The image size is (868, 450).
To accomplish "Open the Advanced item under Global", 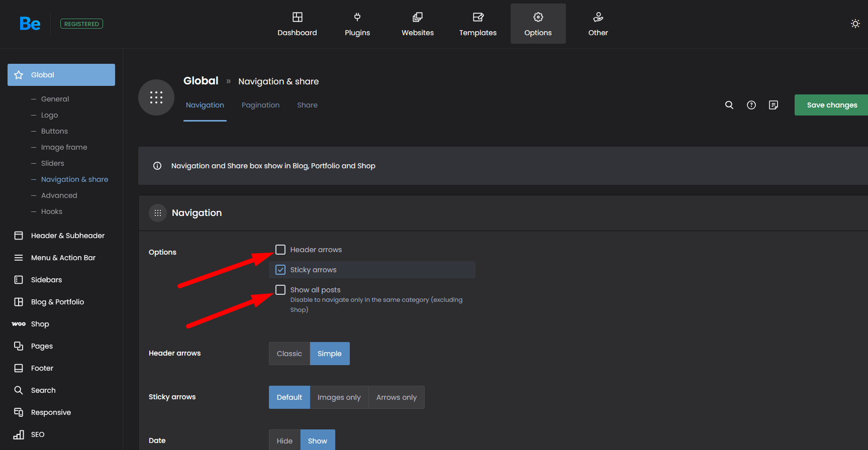I will tap(59, 195).
